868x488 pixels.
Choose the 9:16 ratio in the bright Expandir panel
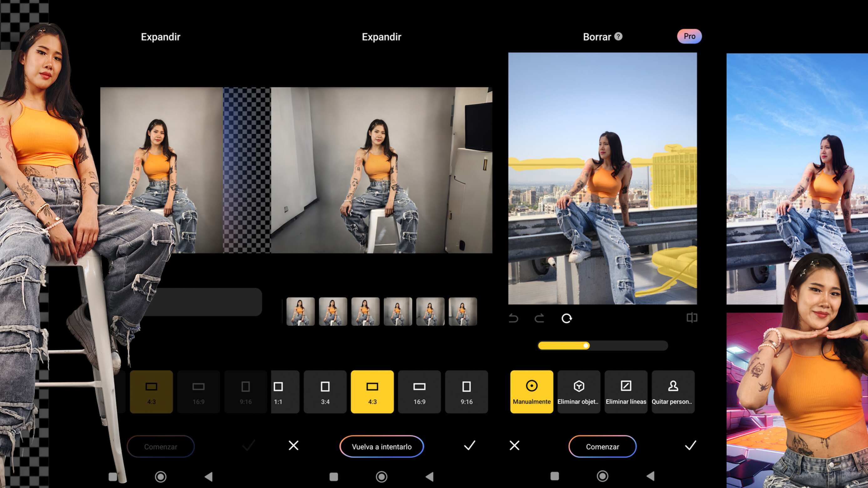tap(466, 392)
